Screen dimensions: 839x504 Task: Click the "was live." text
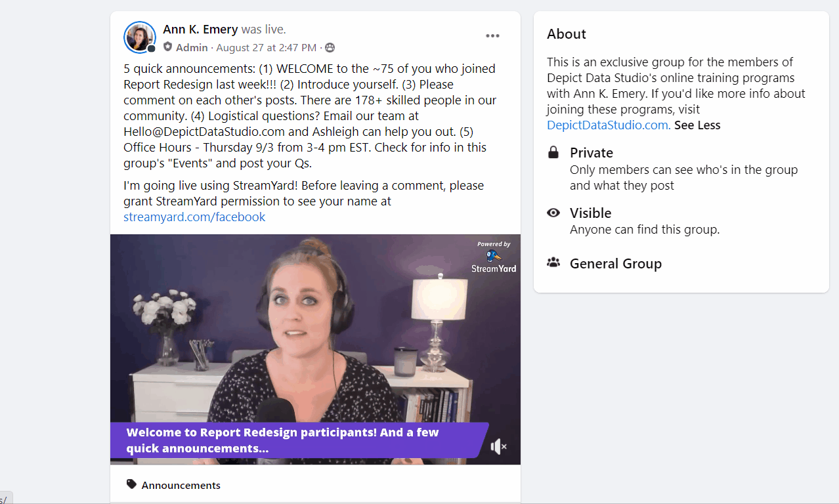pos(263,30)
